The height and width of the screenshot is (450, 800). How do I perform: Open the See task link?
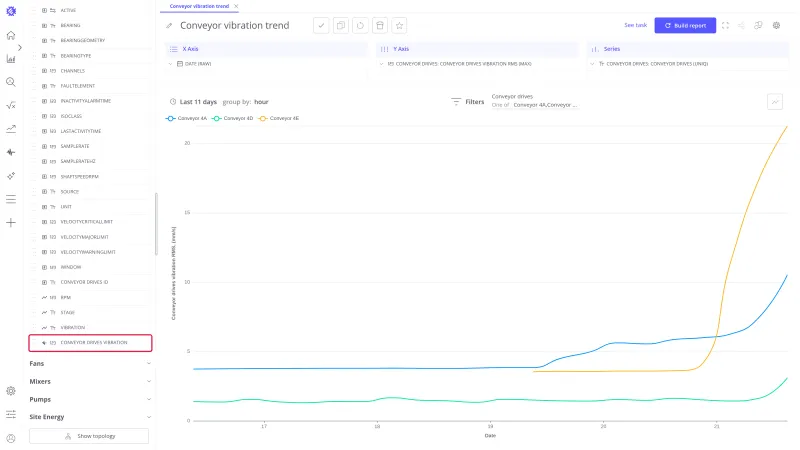coord(635,25)
